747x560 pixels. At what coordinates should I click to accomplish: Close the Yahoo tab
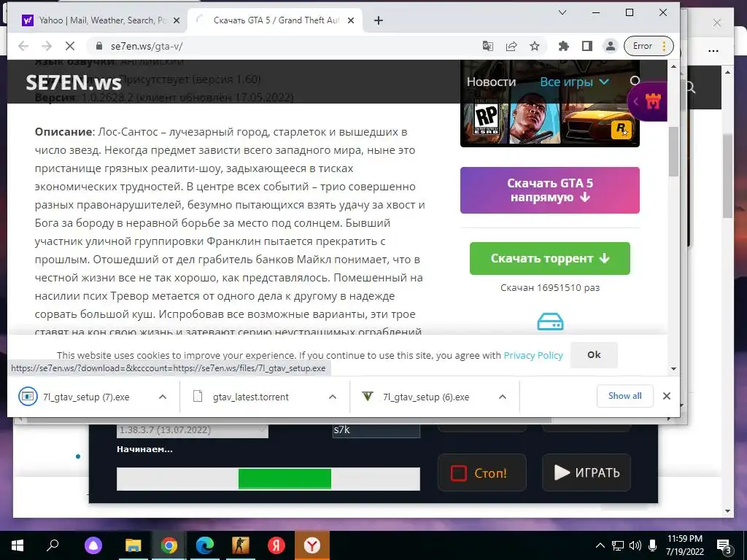pos(177,20)
